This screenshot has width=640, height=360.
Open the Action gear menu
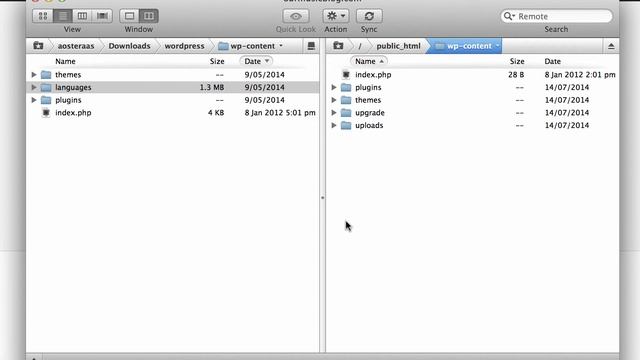point(336,16)
